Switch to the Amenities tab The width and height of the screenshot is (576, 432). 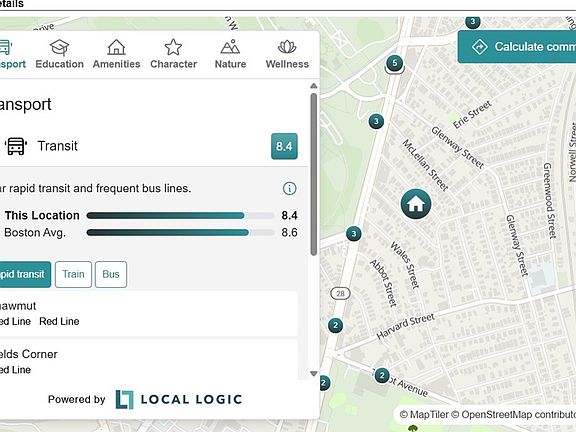tap(116, 54)
